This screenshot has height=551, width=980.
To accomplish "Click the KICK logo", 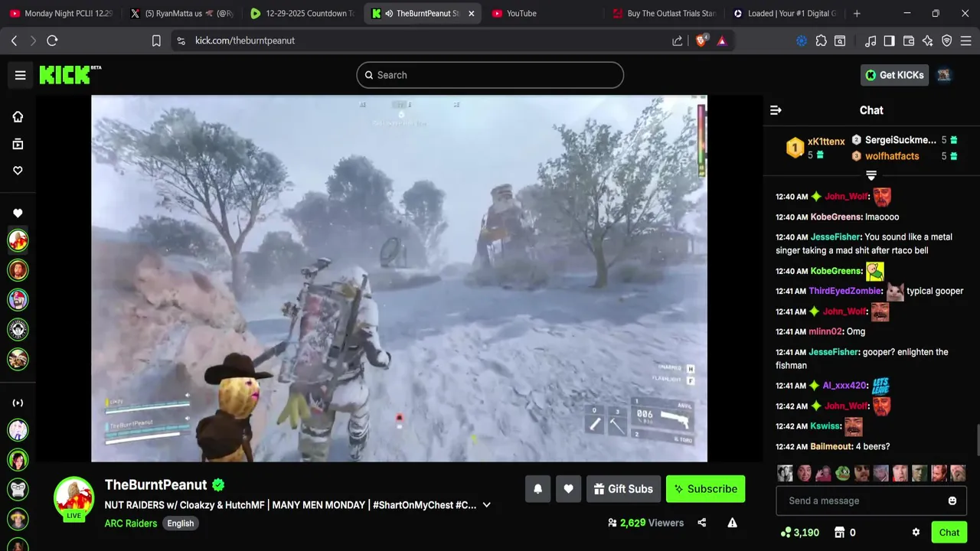I will click(70, 74).
